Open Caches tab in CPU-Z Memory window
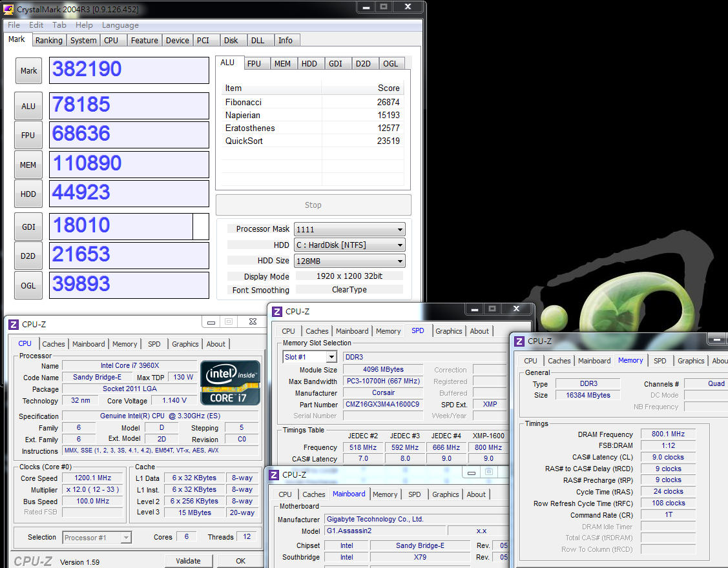 pos(559,361)
